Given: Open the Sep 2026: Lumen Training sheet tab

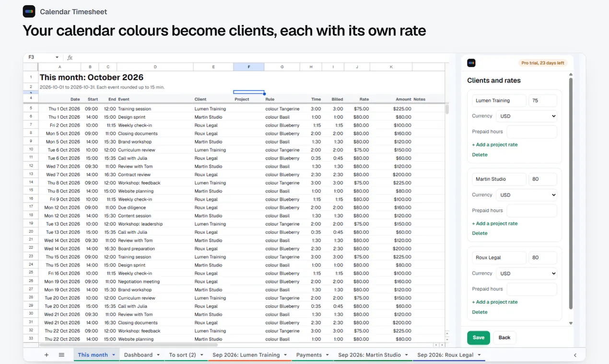Looking at the screenshot, I should (x=246, y=355).
